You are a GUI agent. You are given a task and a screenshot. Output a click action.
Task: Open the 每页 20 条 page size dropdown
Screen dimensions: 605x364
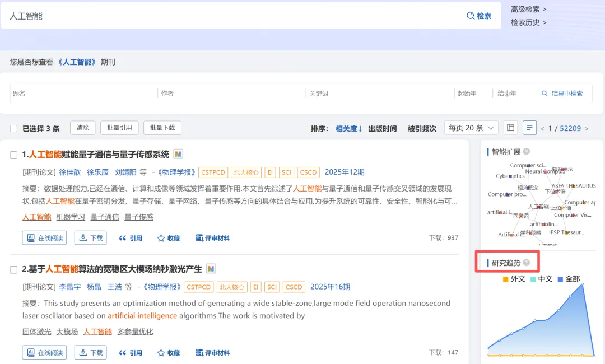(471, 128)
